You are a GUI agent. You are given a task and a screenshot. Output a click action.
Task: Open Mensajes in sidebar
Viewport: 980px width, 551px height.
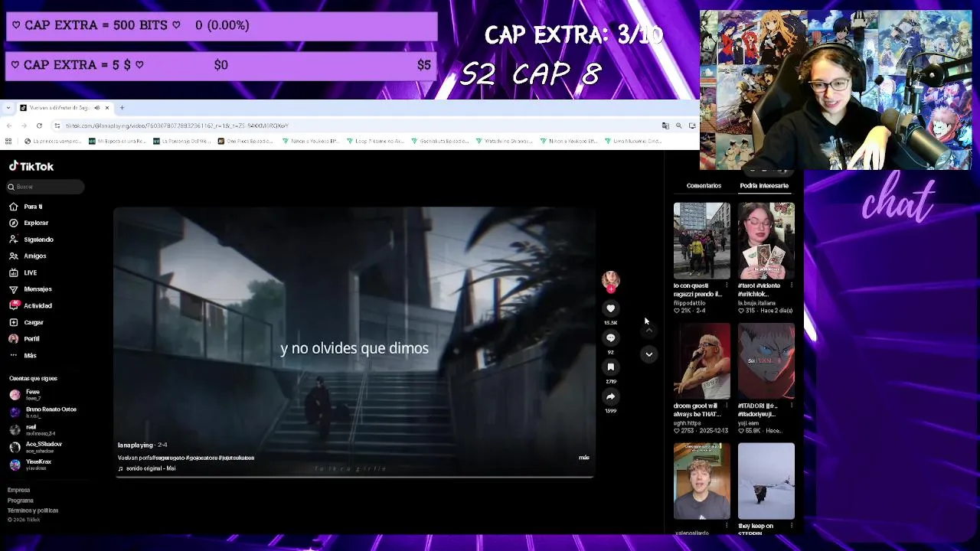point(31,289)
